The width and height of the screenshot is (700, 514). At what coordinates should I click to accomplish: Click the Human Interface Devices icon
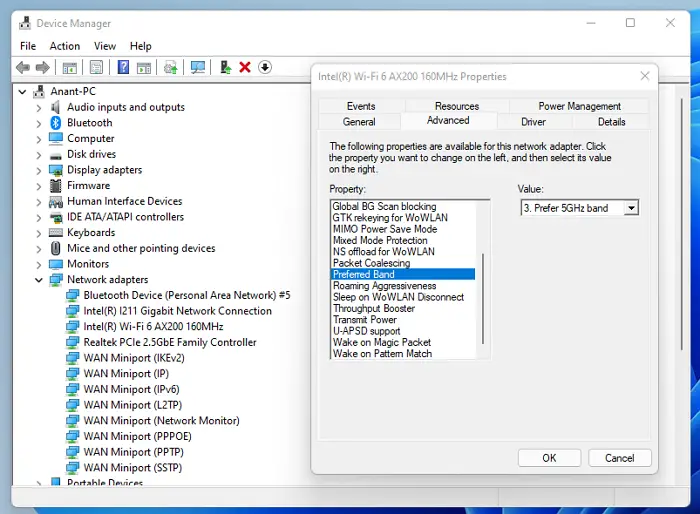coord(56,202)
